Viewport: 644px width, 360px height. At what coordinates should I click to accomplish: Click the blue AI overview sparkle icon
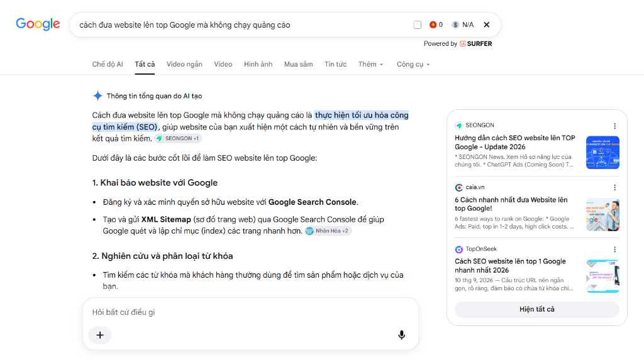click(97, 96)
